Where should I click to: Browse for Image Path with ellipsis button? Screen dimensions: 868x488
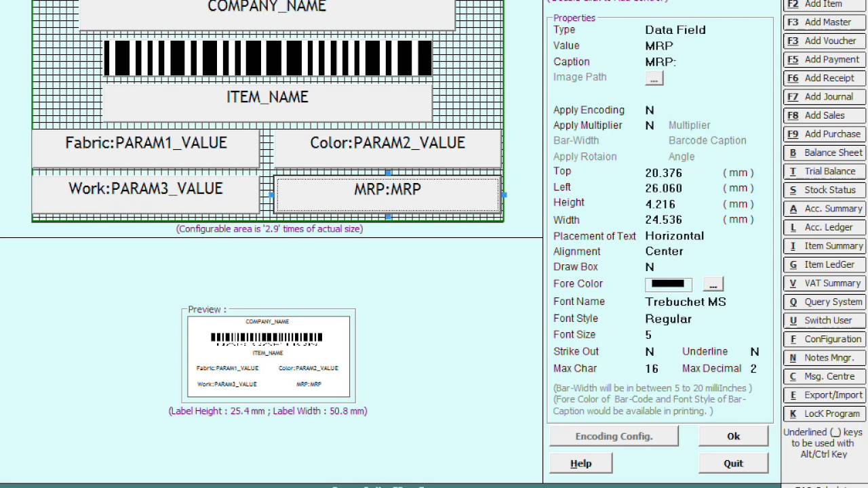[654, 78]
